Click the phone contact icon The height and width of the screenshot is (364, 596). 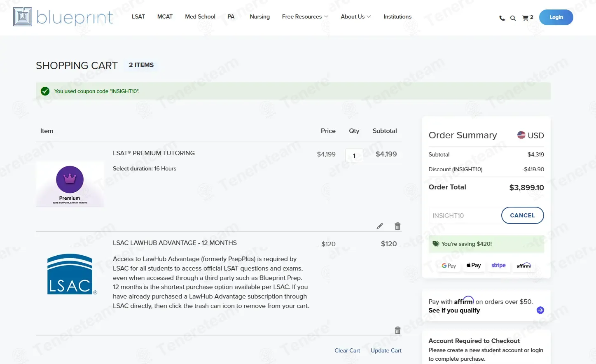(x=502, y=18)
